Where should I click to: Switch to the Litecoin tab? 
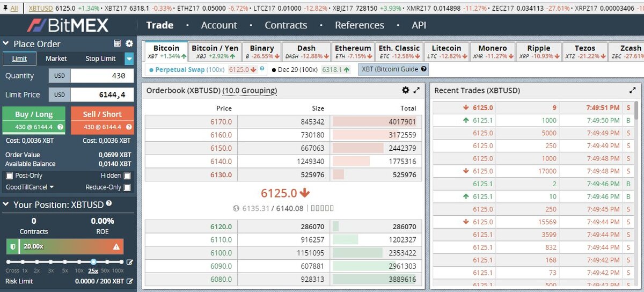point(446,52)
